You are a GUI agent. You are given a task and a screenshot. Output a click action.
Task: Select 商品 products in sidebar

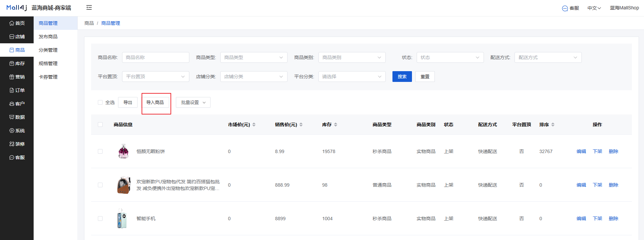pyautogui.click(x=17, y=50)
